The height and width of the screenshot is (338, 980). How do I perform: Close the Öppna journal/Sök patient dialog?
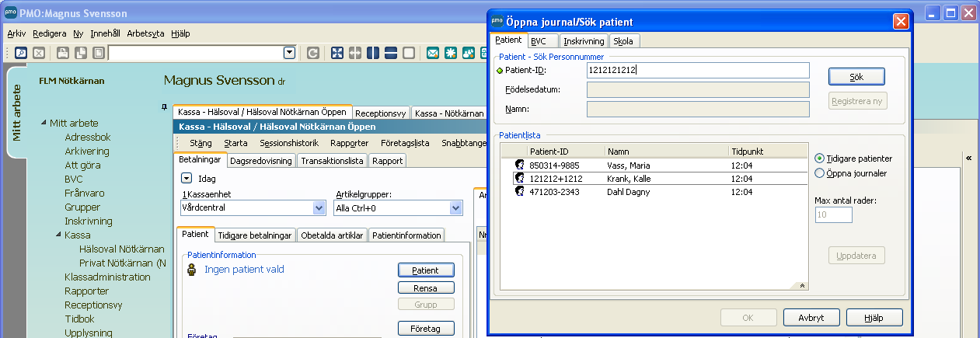click(x=901, y=21)
